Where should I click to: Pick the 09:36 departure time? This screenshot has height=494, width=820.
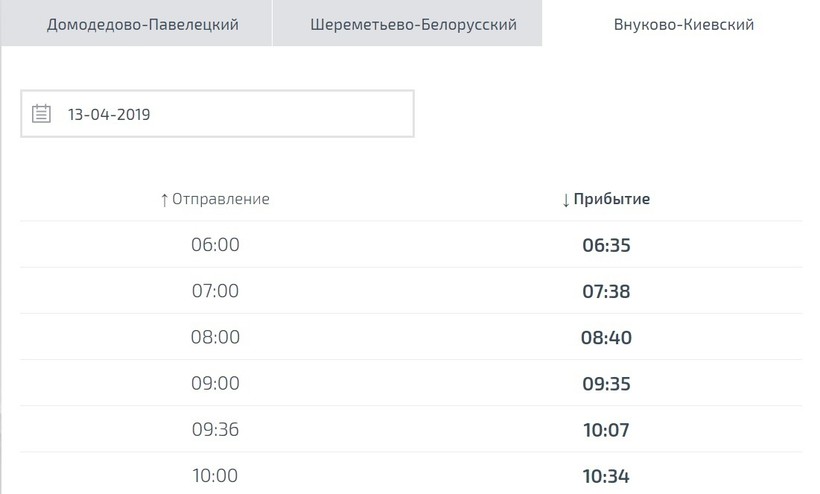pos(215,429)
